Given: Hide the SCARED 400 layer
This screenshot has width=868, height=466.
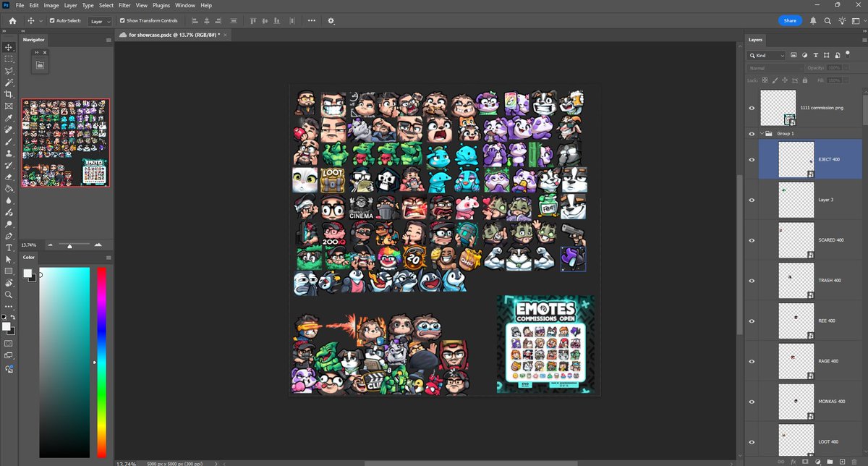Looking at the screenshot, I should tap(752, 240).
